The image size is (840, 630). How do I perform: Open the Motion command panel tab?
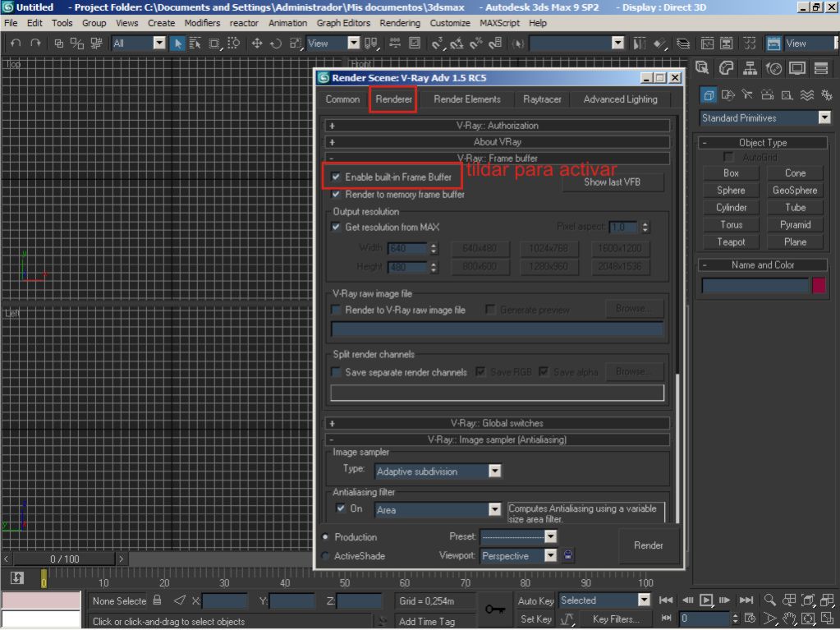773,68
